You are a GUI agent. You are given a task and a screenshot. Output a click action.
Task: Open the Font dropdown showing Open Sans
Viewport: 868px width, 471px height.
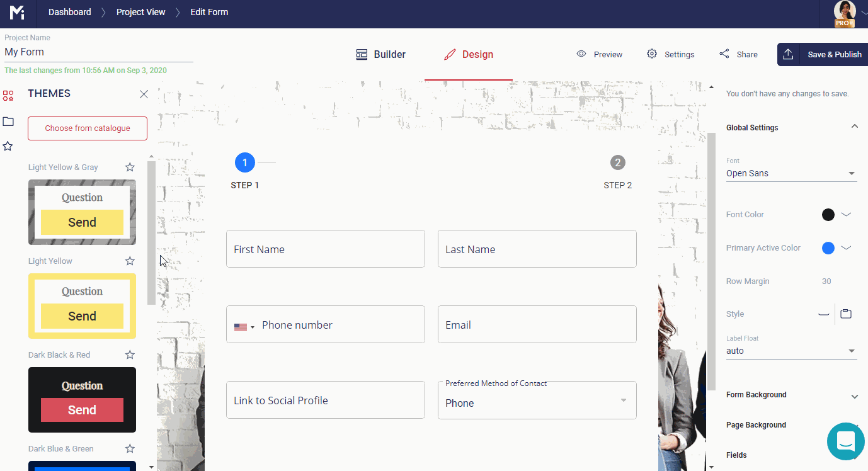click(792, 173)
